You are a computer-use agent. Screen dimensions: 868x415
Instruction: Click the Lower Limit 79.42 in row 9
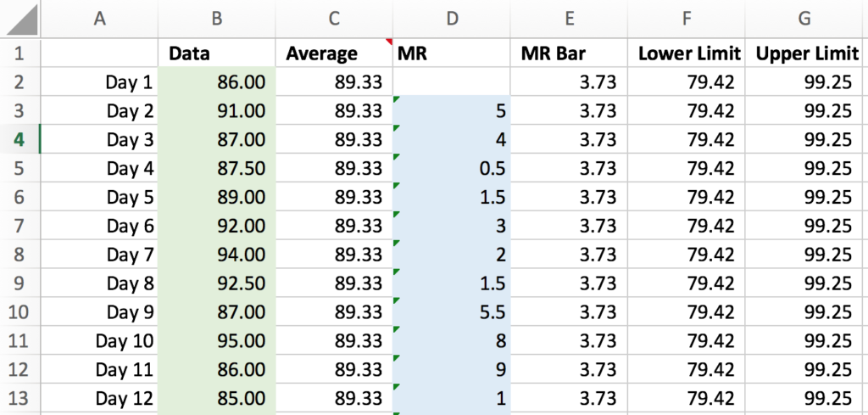(x=687, y=283)
